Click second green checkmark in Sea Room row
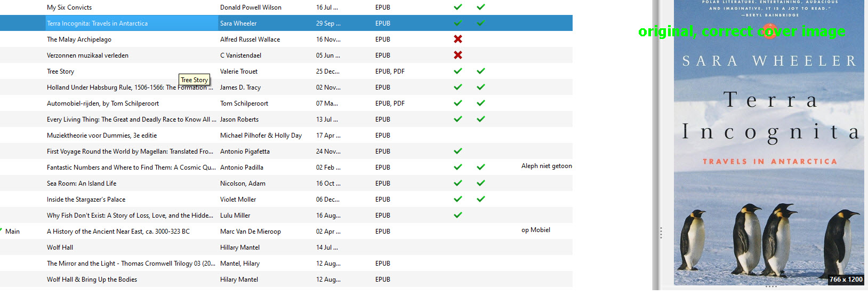This screenshot has height=303, width=868. tap(480, 183)
